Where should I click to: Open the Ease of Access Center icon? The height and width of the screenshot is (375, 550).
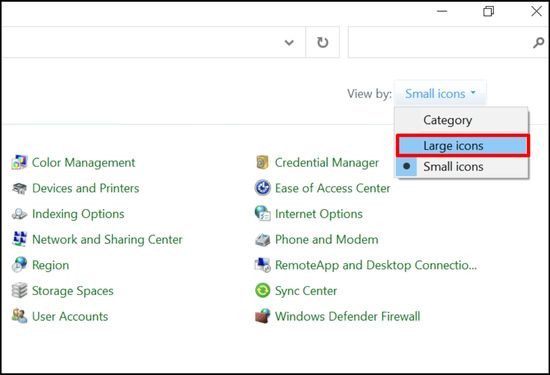262,188
